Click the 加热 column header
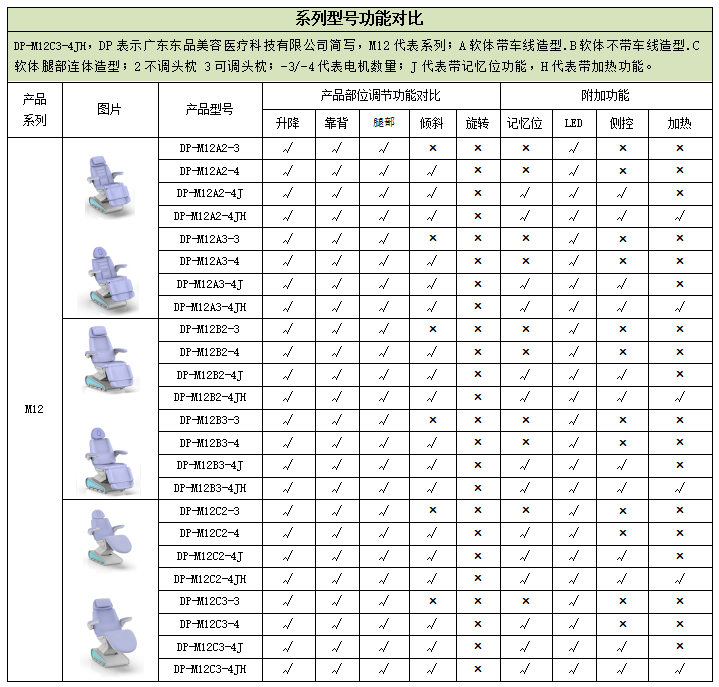This screenshot has height=687, width=719. point(680,123)
